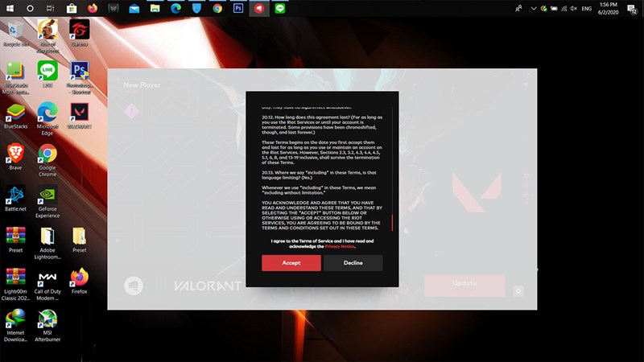Select the Preset WinRAR archive icon
Viewport: 644px width, 362px height.
pos(15,240)
